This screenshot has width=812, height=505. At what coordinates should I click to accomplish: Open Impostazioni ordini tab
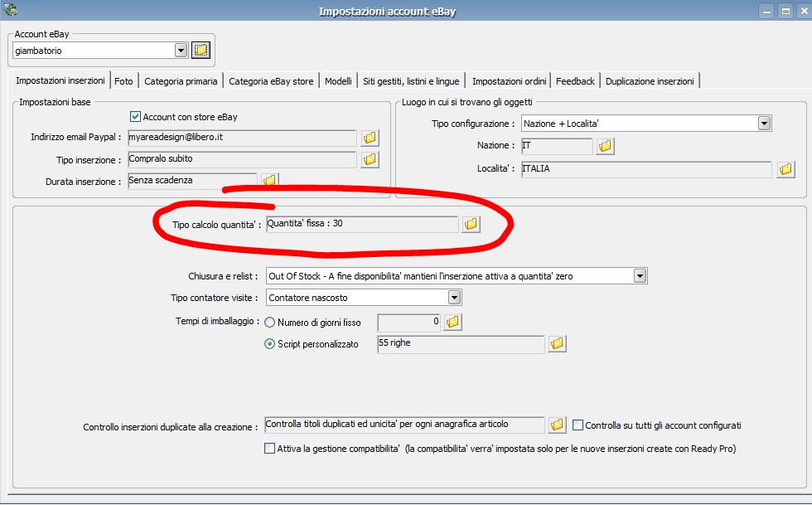click(x=509, y=81)
